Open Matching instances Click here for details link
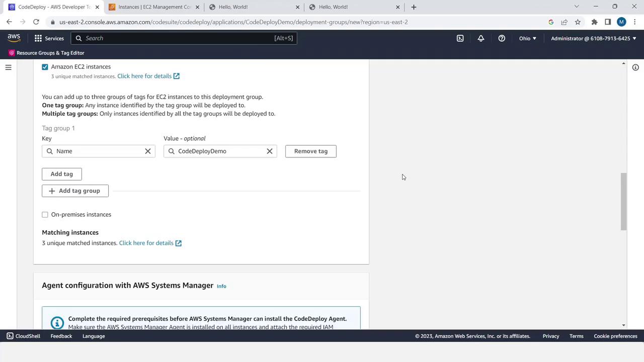Image resolution: width=644 pixels, height=362 pixels. pyautogui.click(x=150, y=243)
